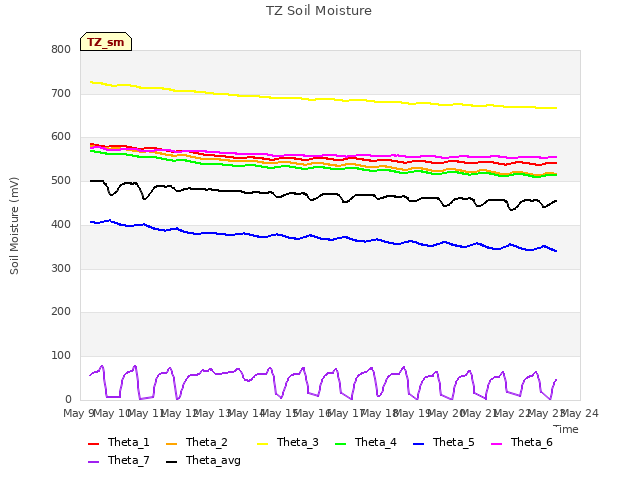Viewport: 640px width, 480px height.
Task: Click the TZ Soil Moisture chart title
Action: tap(319, 11)
